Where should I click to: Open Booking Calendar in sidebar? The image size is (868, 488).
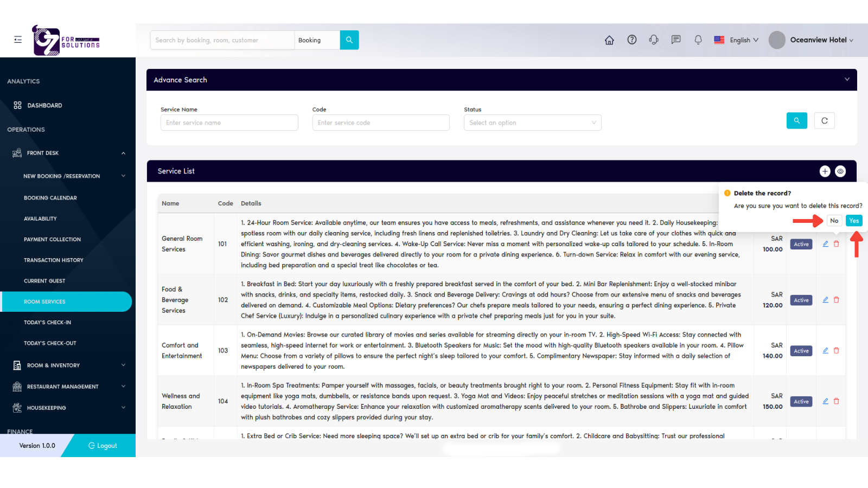pyautogui.click(x=50, y=198)
